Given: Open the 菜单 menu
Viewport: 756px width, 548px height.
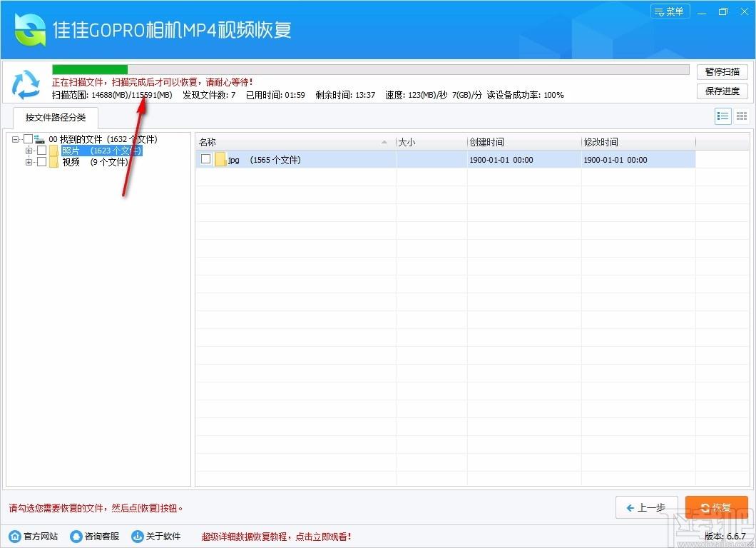Looking at the screenshot, I should click(x=670, y=11).
